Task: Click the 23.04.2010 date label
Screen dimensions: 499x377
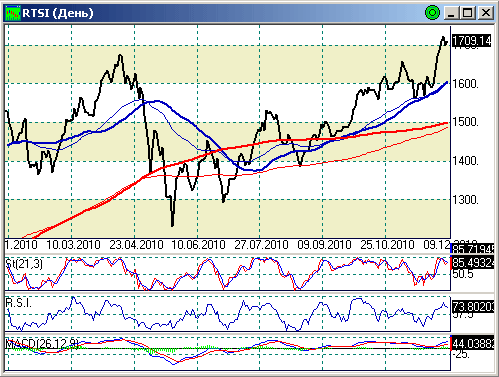Action: (136, 245)
